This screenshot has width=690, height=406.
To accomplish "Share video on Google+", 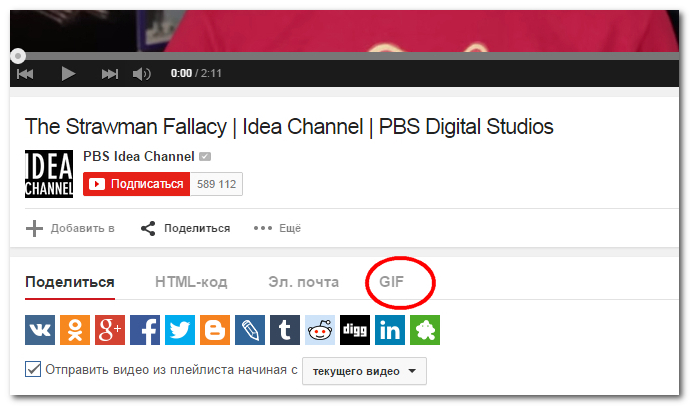I will pos(110,330).
